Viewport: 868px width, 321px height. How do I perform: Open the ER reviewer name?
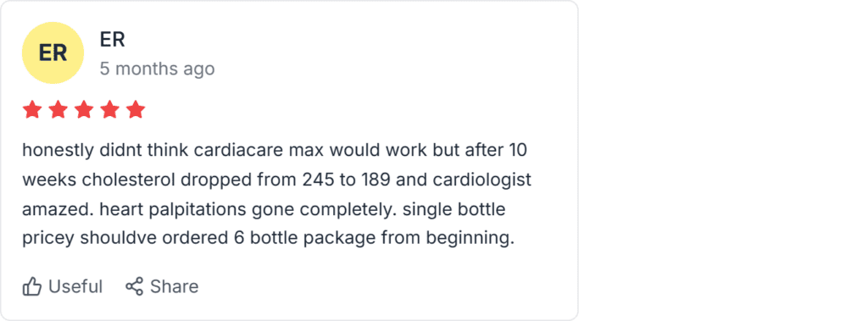coord(113,39)
